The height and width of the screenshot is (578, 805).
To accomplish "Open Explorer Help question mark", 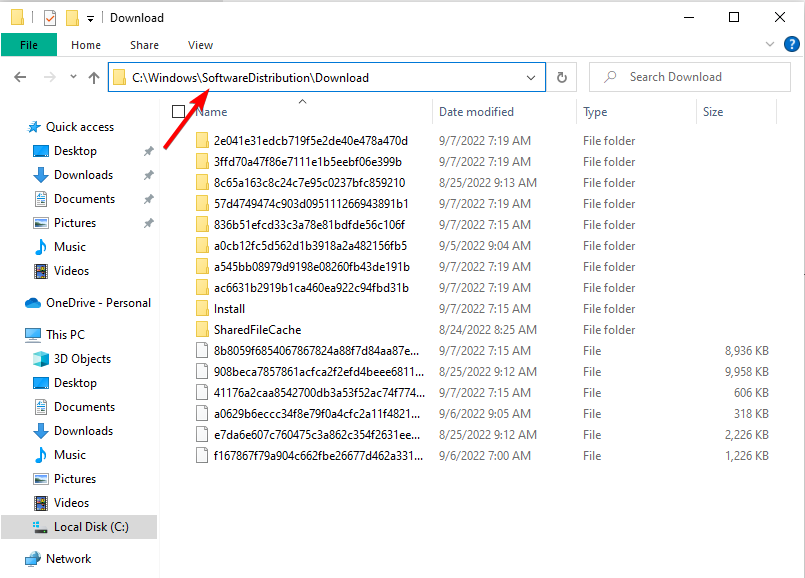I will click(x=791, y=44).
